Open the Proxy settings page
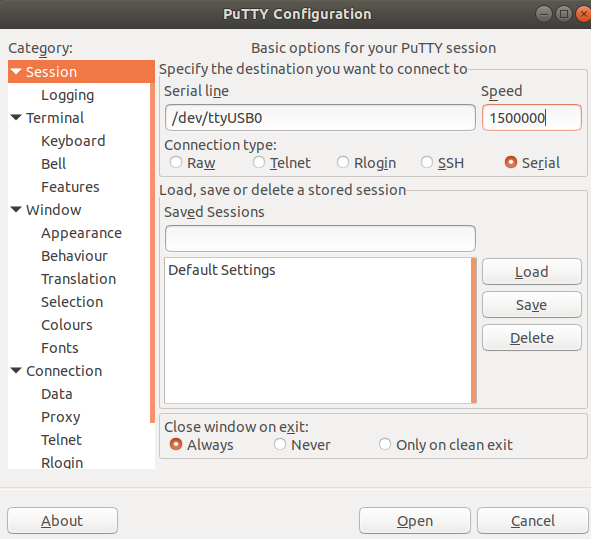This screenshot has width=591, height=539. point(61,417)
